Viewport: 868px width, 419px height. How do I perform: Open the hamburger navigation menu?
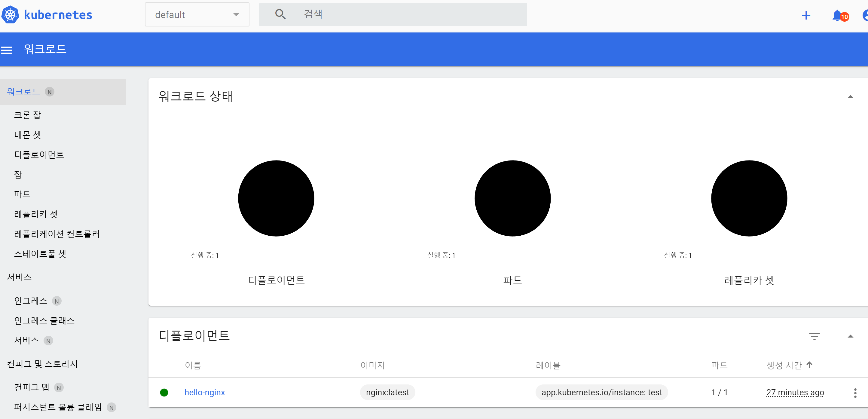pyautogui.click(x=7, y=50)
